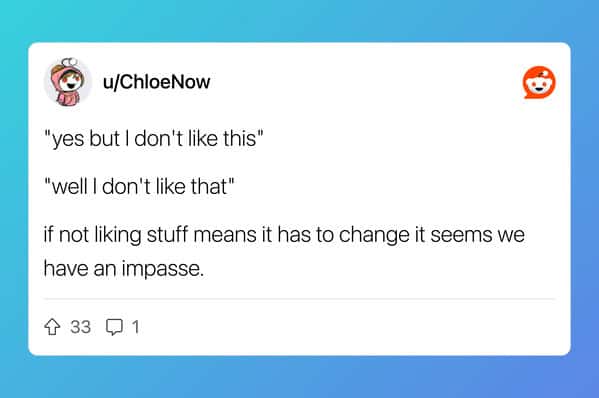599x398 pixels.
Task: Click the word "seems" in the post
Action: pyautogui.click(x=461, y=235)
